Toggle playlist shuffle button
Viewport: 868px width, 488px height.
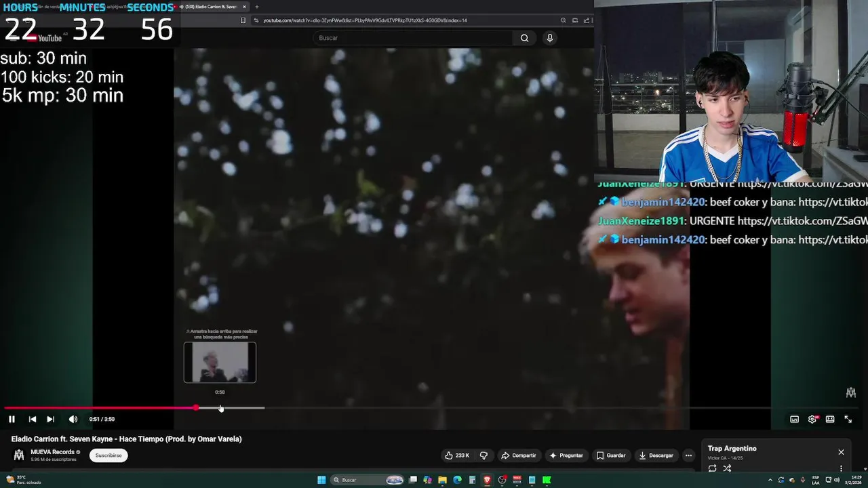pos(727,468)
